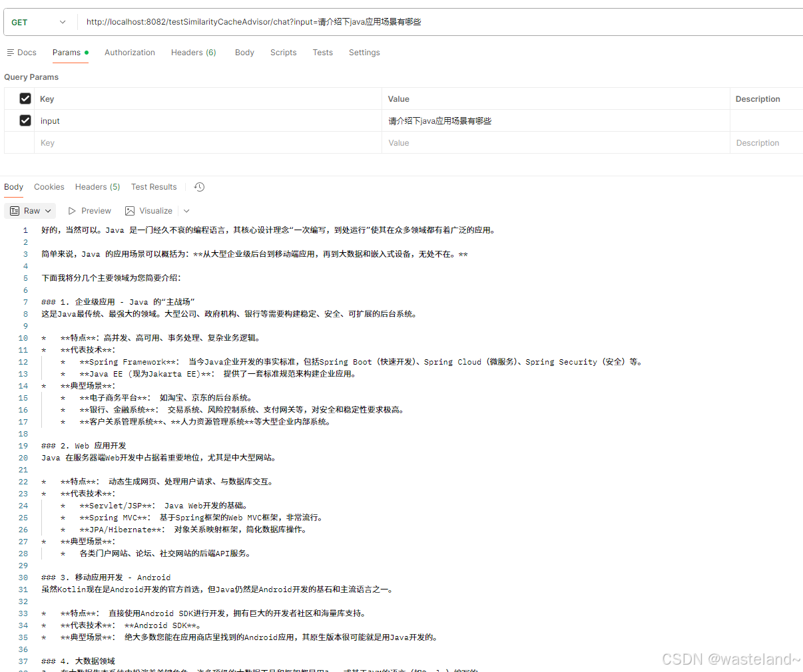803x672 pixels.
Task: Open the request Settings tab
Action: click(x=364, y=53)
